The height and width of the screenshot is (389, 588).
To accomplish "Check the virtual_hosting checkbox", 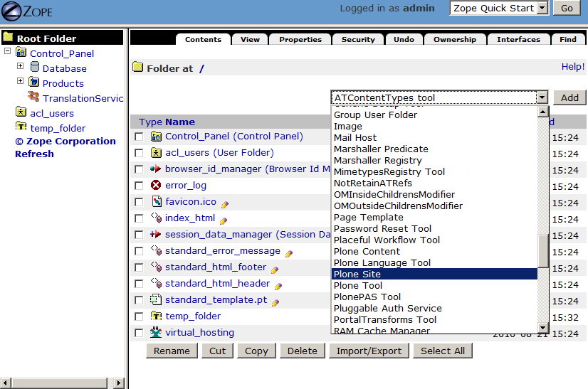I will [139, 333].
